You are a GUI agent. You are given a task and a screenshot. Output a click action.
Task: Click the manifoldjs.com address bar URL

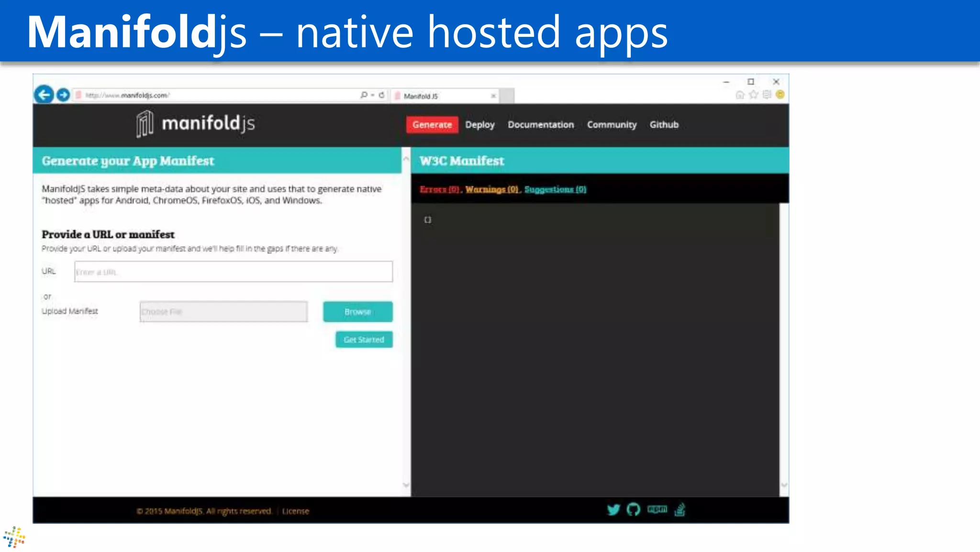coord(127,95)
